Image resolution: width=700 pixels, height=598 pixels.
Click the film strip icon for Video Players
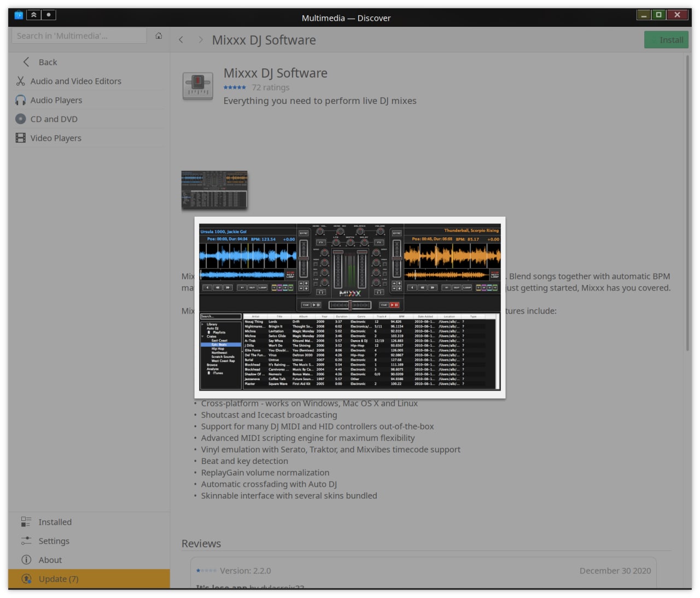[21, 138]
